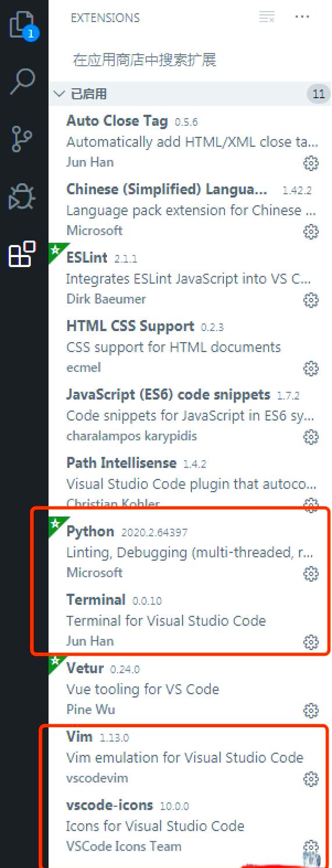Open the Explorer view in activity bar
This screenshot has width=332, height=868.
click(23, 26)
